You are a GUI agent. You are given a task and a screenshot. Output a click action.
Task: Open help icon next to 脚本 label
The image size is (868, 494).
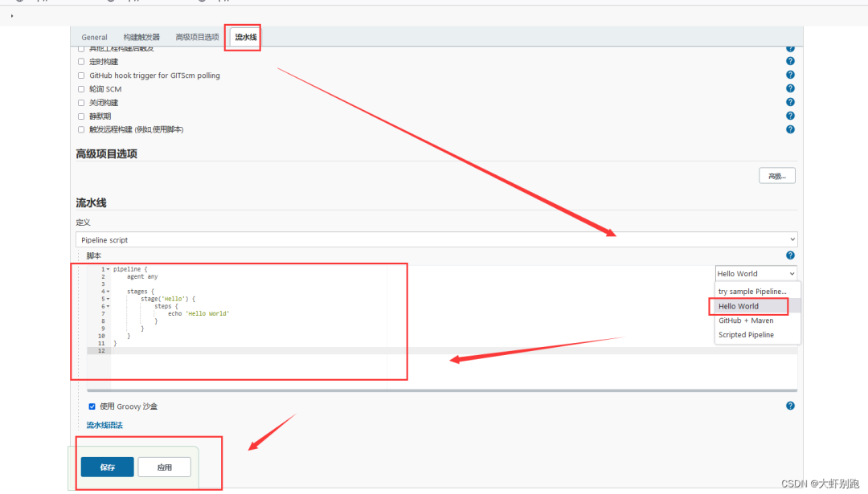pyautogui.click(x=790, y=255)
